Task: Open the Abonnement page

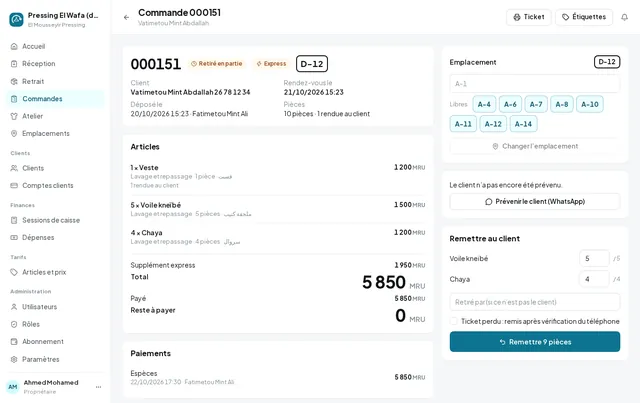Action: click(55, 341)
